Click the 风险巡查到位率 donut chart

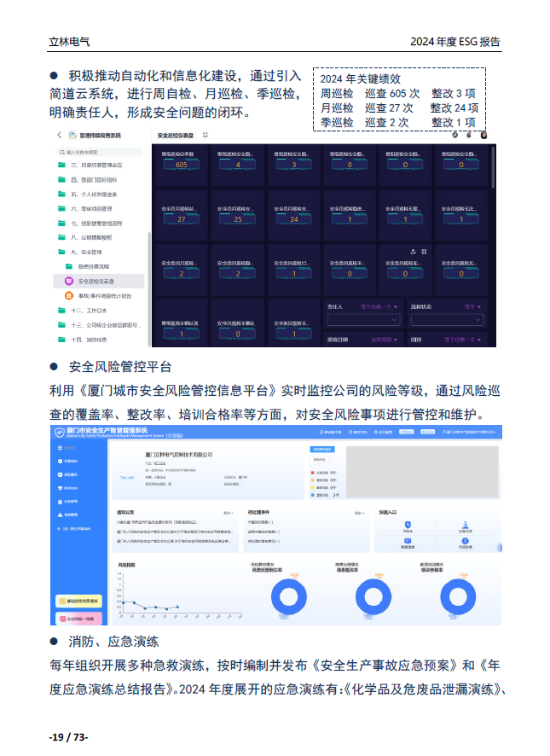point(289,597)
